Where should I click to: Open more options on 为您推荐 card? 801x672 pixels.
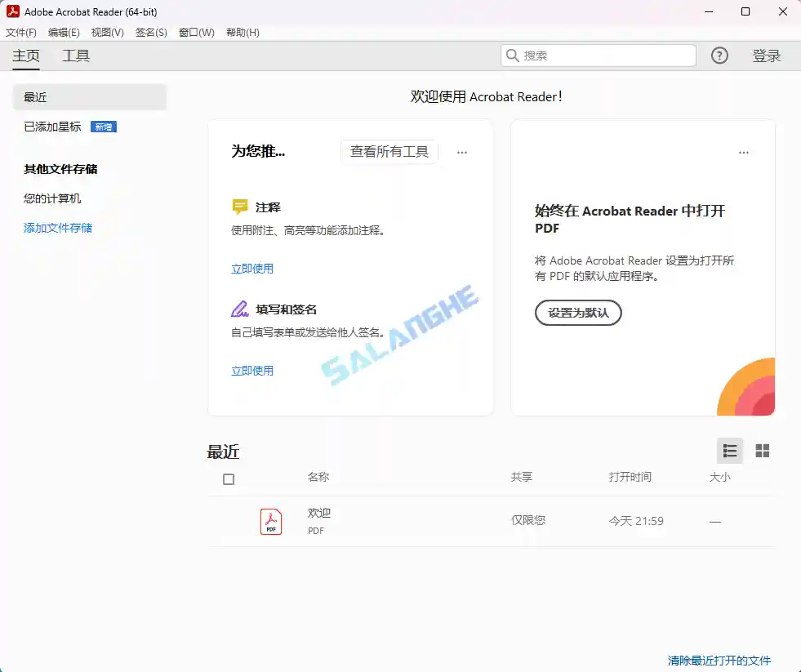462,152
